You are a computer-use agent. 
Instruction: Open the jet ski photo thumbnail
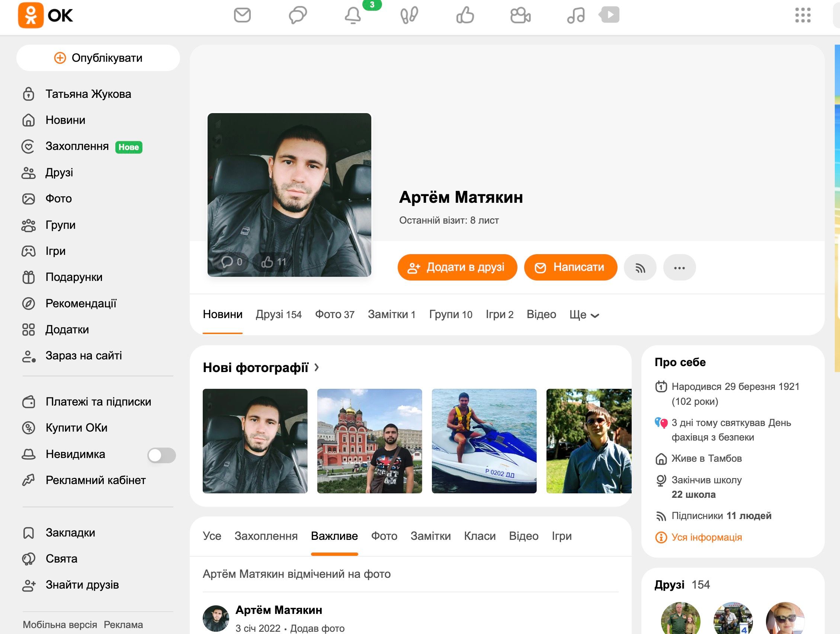[484, 441]
